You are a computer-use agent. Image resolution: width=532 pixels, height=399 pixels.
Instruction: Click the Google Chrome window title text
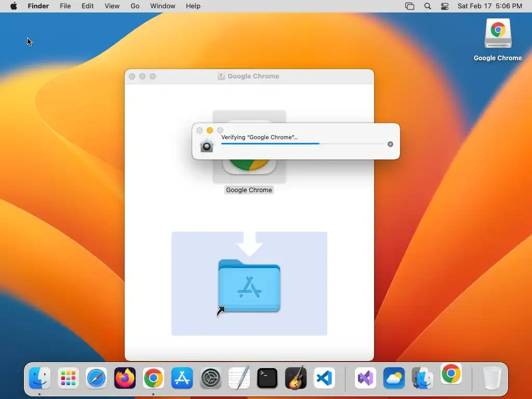[x=254, y=76]
